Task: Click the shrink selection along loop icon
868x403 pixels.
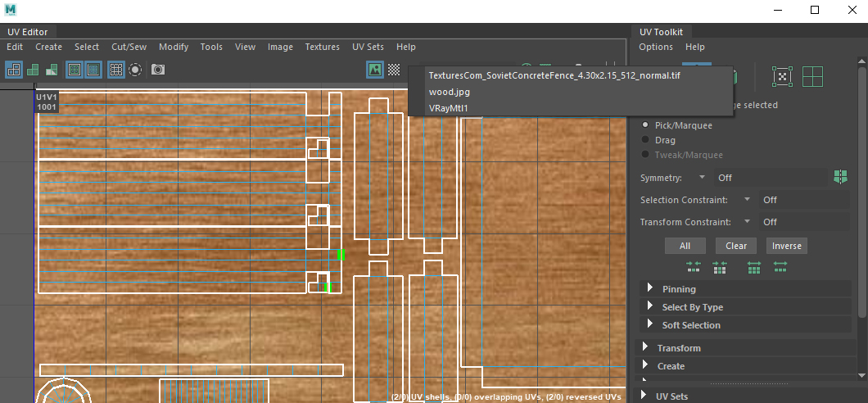Action: pos(694,267)
